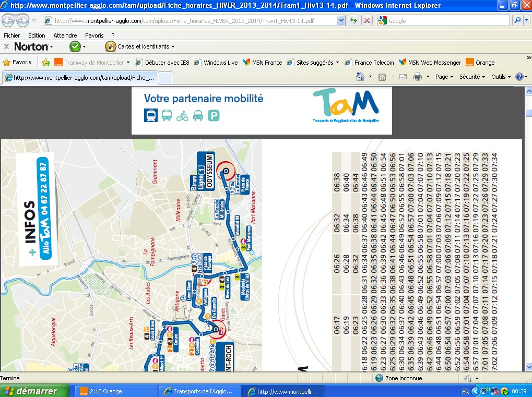This screenshot has width=532, height=397.
Task: Open the address bar history dropdown
Action: [341, 21]
